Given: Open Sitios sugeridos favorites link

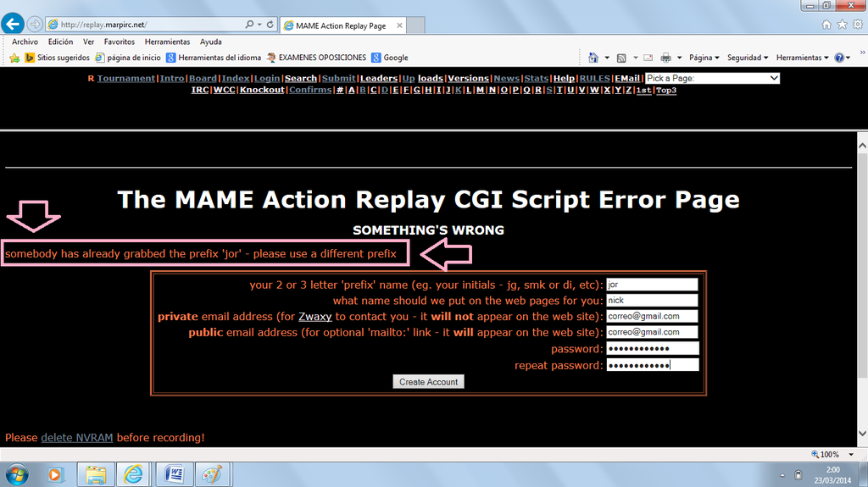Looking at the screenshot, I should pos(57,58).
